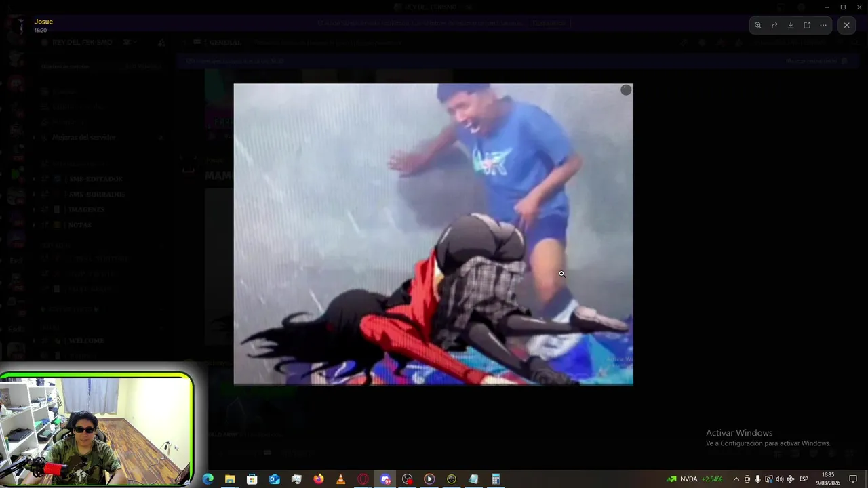Open Microsoft Edge from the taskbar
Screen dimensions: 868x488
pos(208,479)
